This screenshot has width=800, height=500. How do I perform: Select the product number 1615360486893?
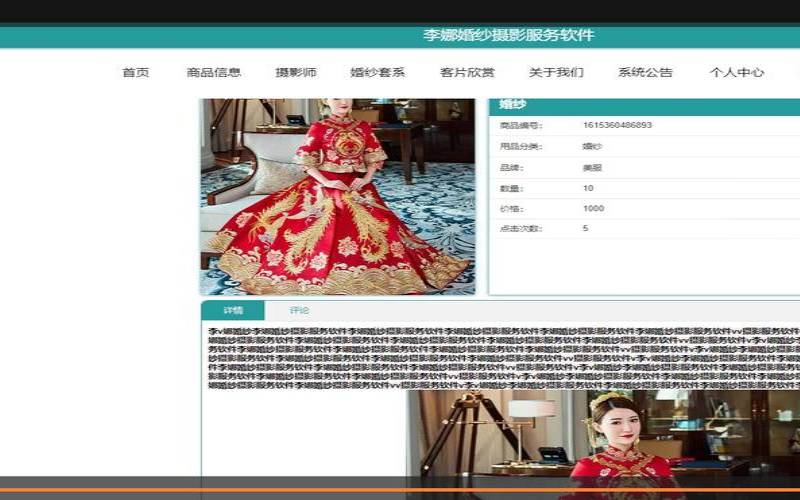[x=617, y=125]
